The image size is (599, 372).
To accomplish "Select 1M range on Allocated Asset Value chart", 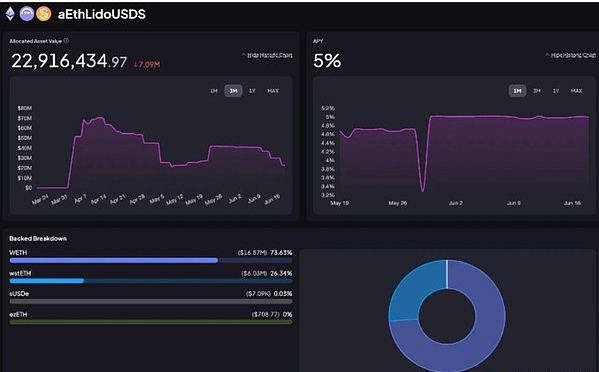I will [x=214, y=91].
